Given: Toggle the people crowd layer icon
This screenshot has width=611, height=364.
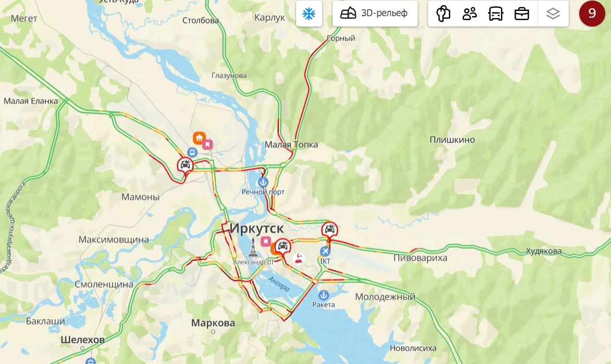Looking at the screenshot, I should [470, 14].
